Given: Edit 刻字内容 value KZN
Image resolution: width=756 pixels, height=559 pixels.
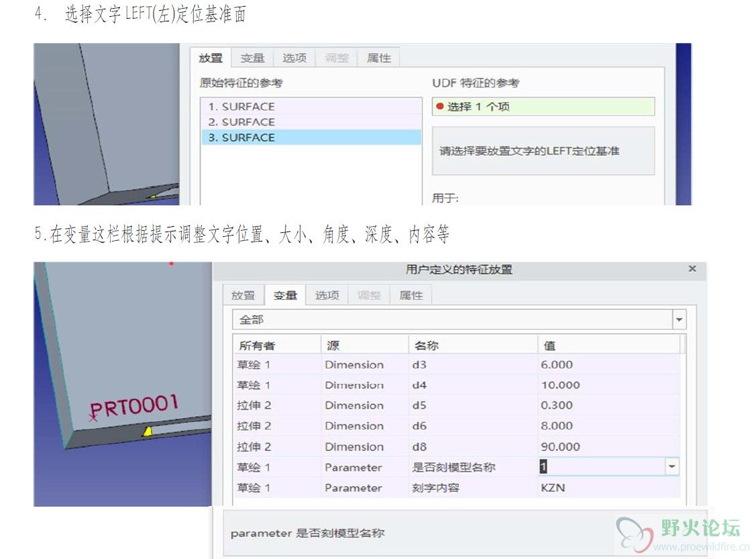Looking at the screenshot, I should coord(609,488).
